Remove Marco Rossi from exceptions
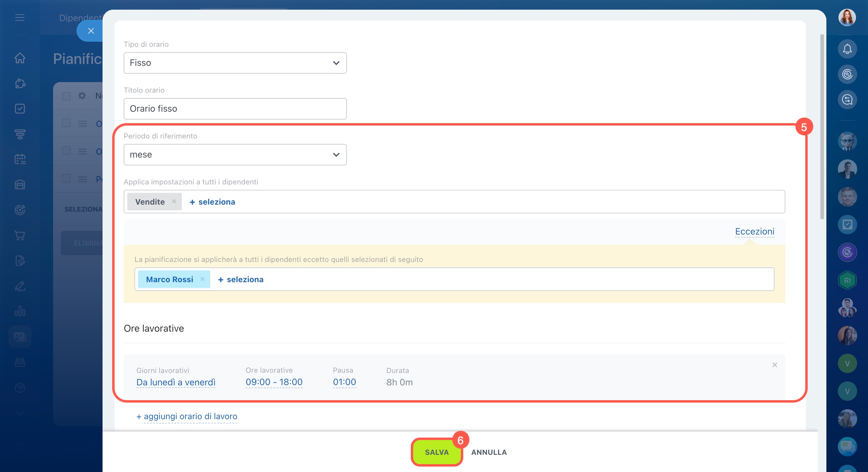 pos(202,279)
